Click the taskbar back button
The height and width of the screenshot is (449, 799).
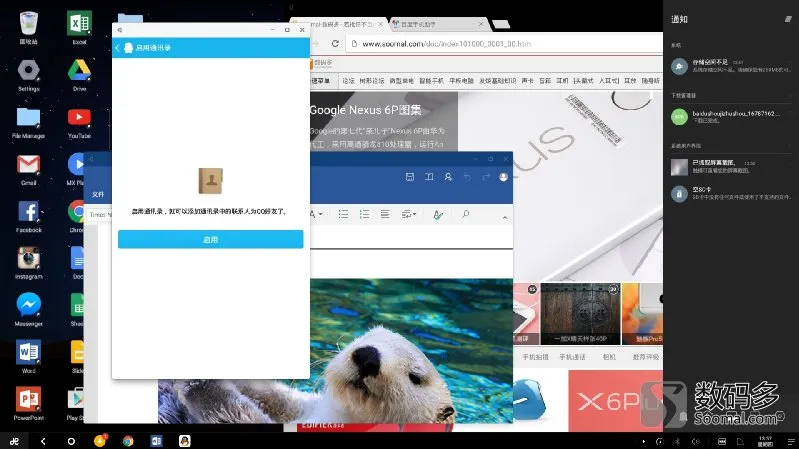tap(43, 441)
